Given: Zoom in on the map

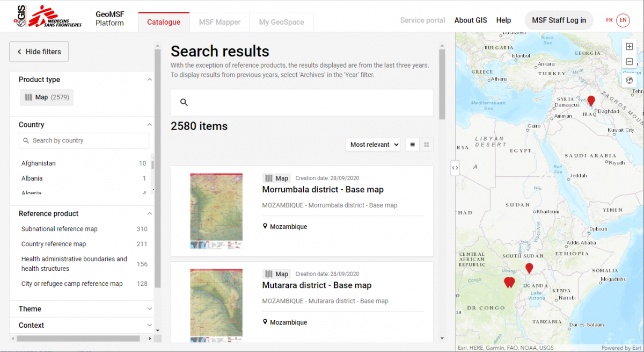Looking at the screenshot, I should tap(630, 47).
